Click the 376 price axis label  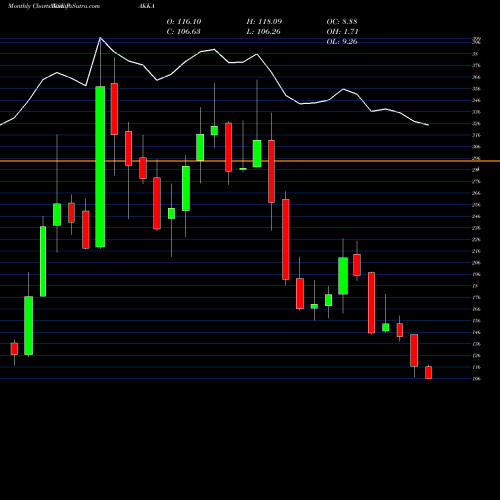tap(476, 65)
